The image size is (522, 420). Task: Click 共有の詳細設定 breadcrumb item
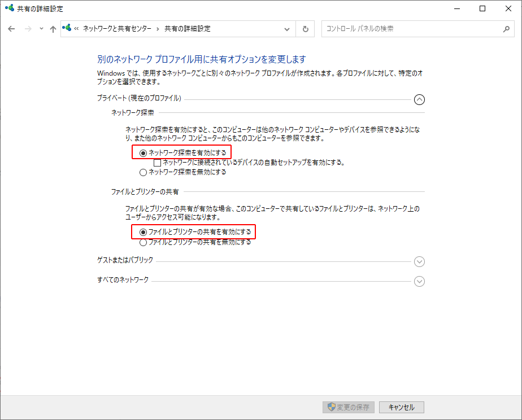point(187,29)
